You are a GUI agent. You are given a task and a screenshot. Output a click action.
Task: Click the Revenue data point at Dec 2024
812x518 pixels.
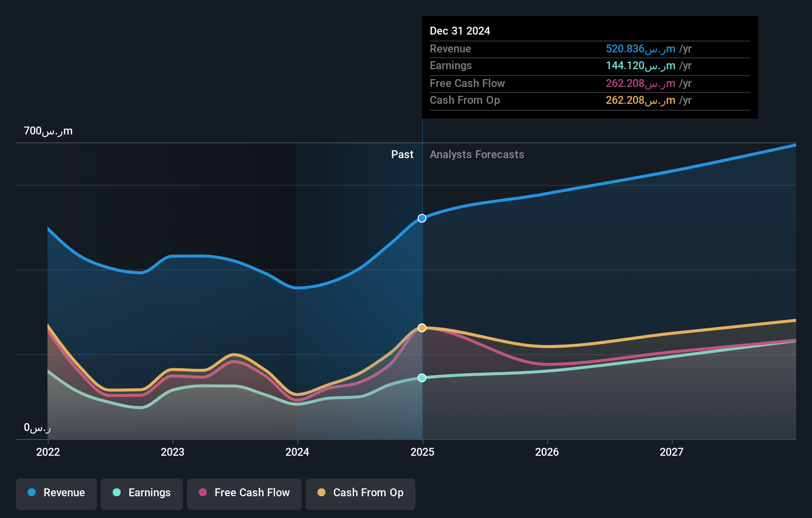tap(422, 218)
